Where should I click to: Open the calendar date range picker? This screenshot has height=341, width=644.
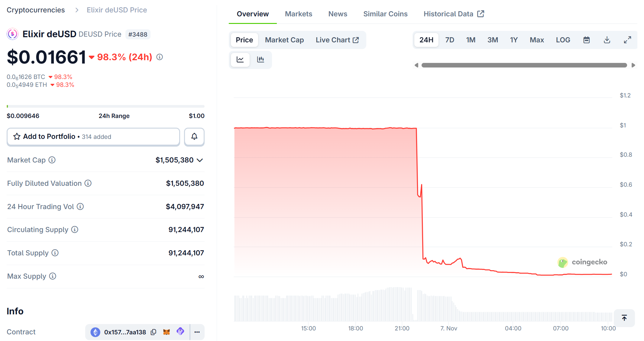[586, 40]
